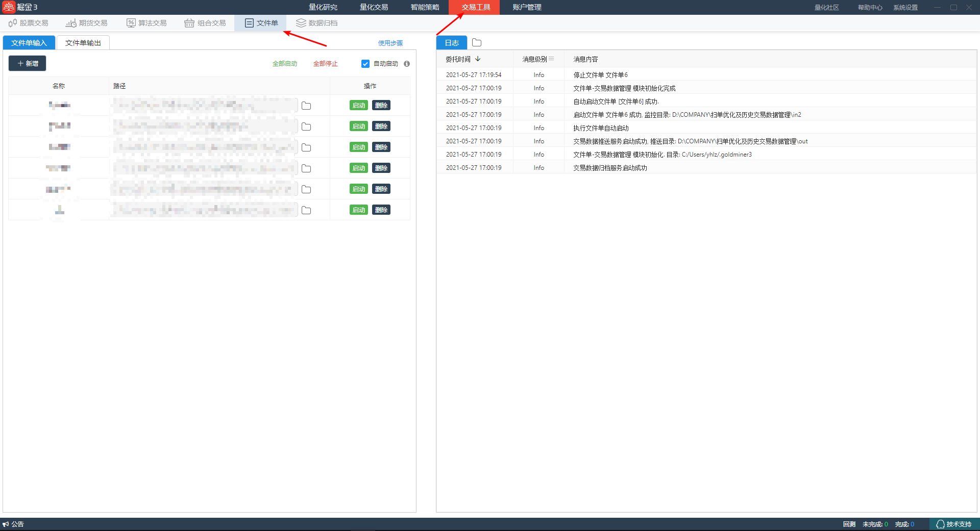Open the 使用步骤 usage steps link
This screenshot has width=980, height=531.
pos(390,43)
